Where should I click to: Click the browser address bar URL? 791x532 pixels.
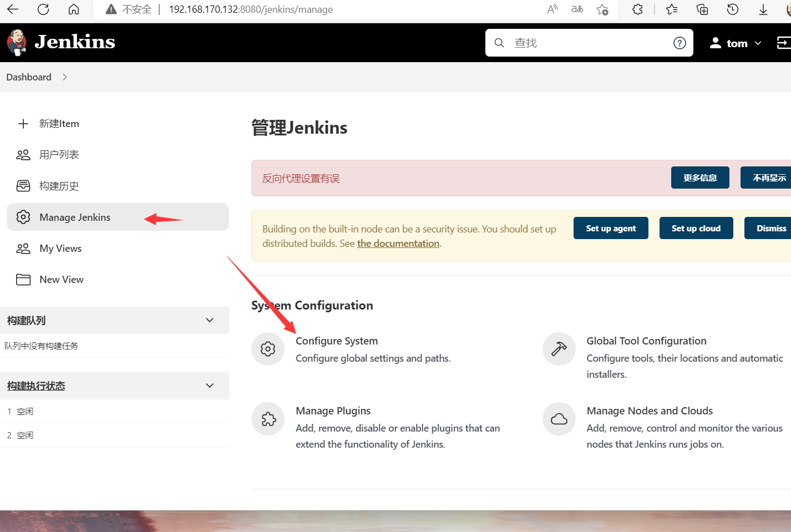pyautogui.click(x=251, y=9)
